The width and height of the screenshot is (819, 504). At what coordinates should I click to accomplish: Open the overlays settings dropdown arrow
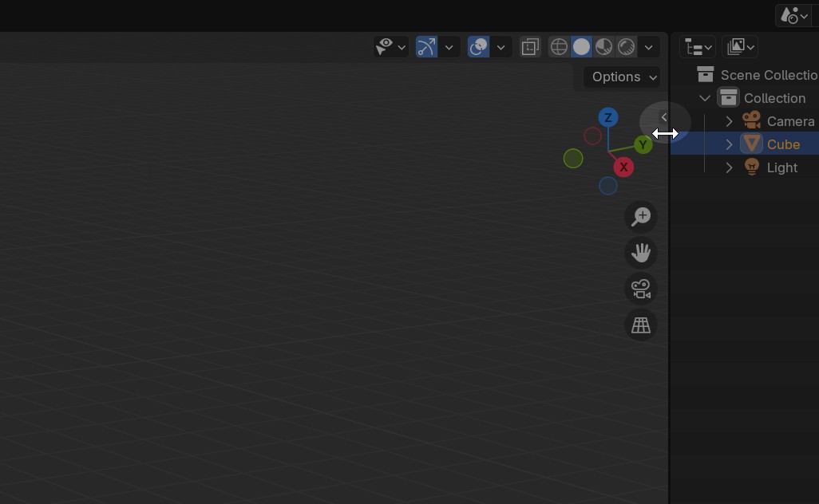click(x=500, y=47)
